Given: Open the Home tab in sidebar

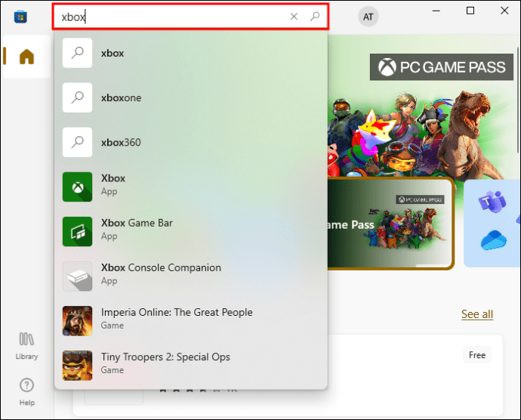Looking at the screenshot, I should [26, 57].
